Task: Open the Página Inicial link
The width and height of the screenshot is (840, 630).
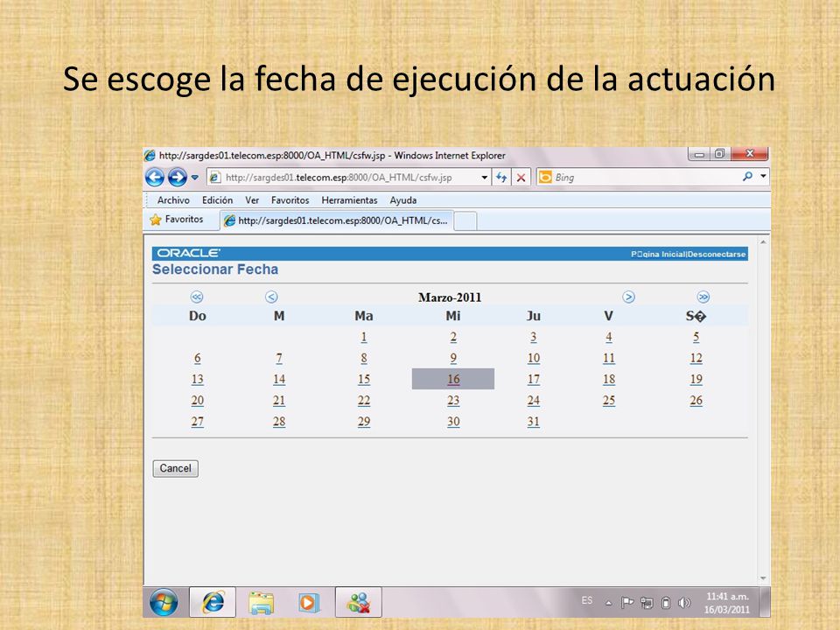Action: [658, 255]
